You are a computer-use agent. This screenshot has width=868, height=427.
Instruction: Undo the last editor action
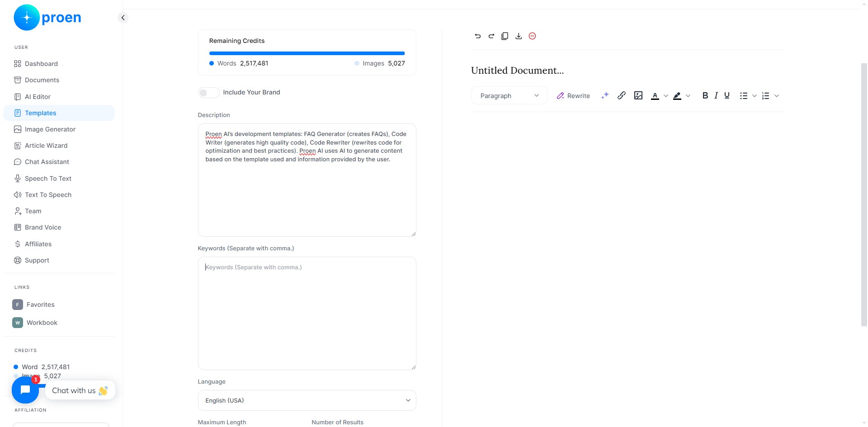coord(477,36)
